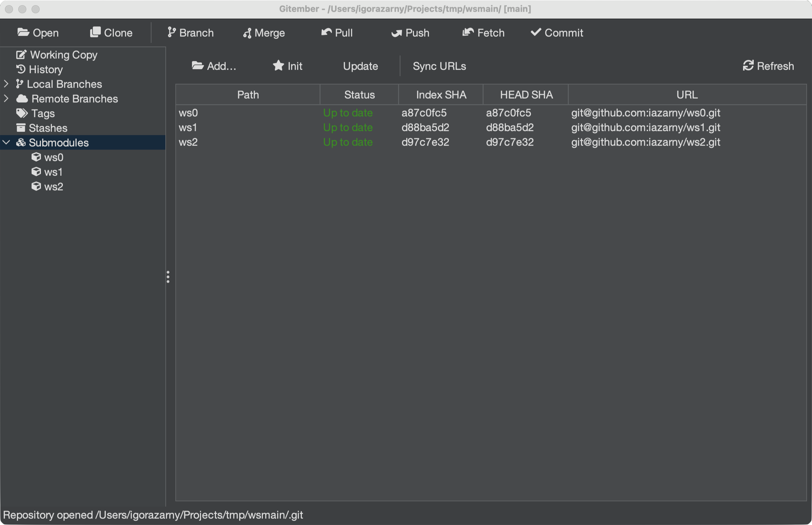Click the Commit checkmark icon

click(x=536, y=32)
